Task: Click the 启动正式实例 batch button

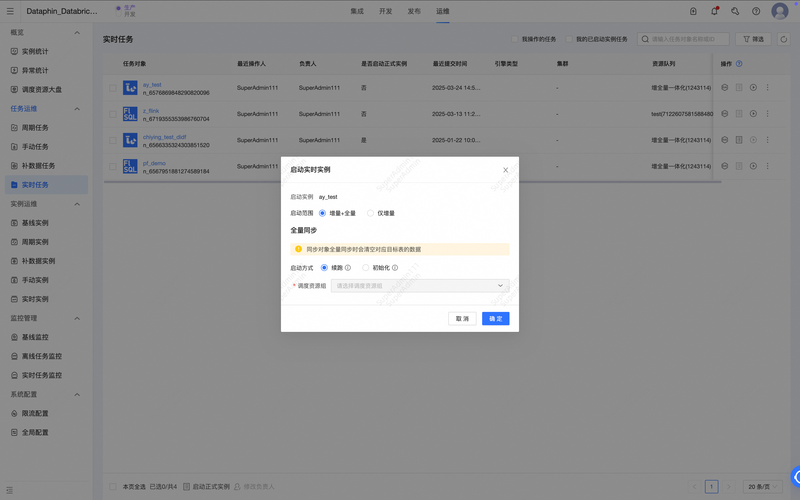Action: click(x=207, y=487)
